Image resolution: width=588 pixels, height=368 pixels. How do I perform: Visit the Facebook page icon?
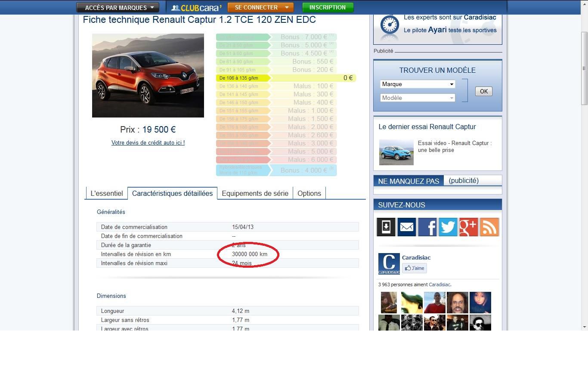(427, 227)
